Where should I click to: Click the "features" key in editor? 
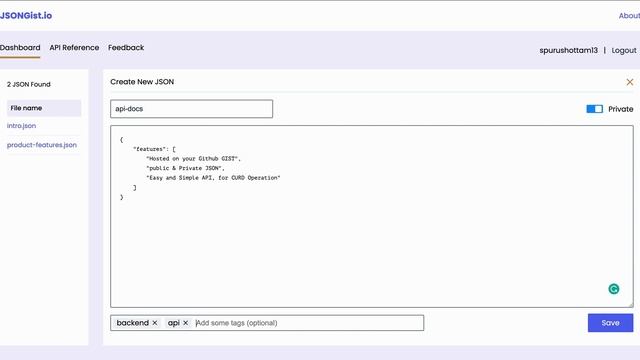(149, 149)
